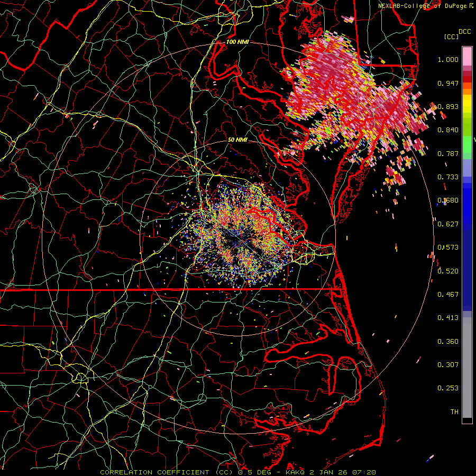Click the TH threshold label

pos(454,412)
